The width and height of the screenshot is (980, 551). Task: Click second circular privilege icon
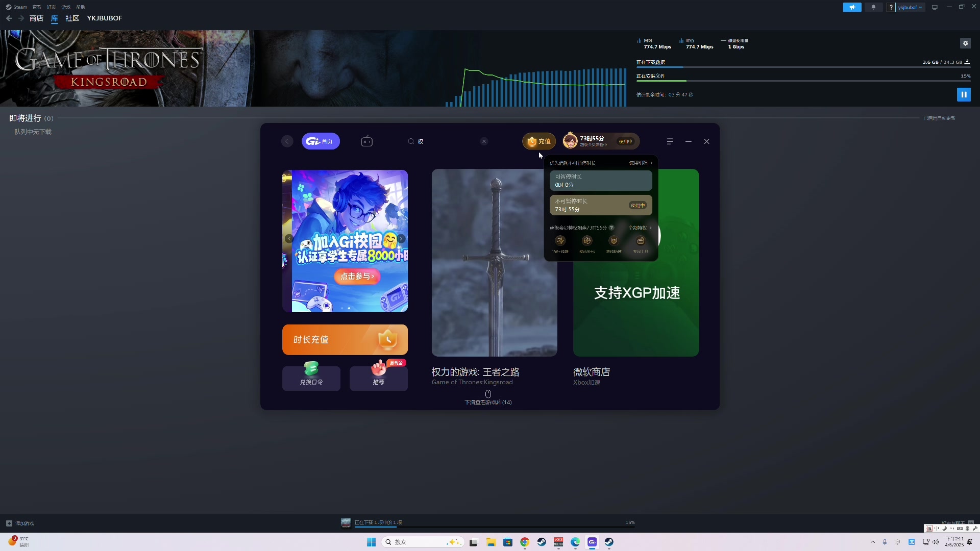(x=587, y=241)
